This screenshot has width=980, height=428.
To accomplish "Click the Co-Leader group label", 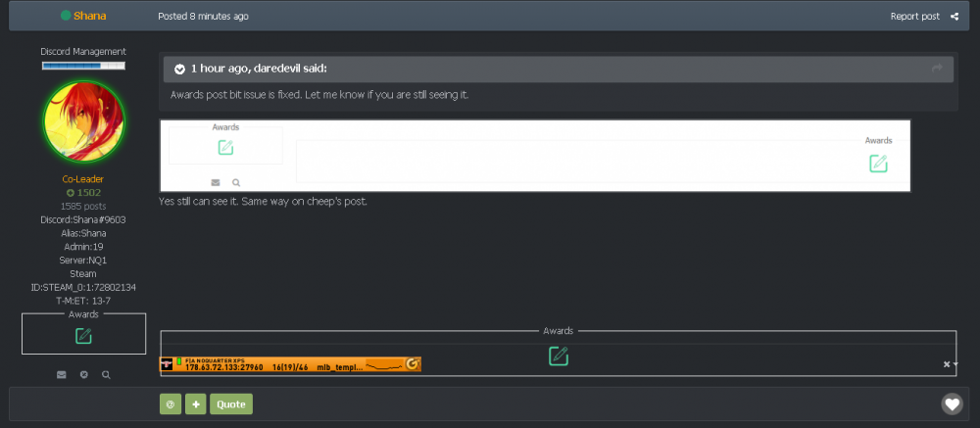I will coord(83,179).
